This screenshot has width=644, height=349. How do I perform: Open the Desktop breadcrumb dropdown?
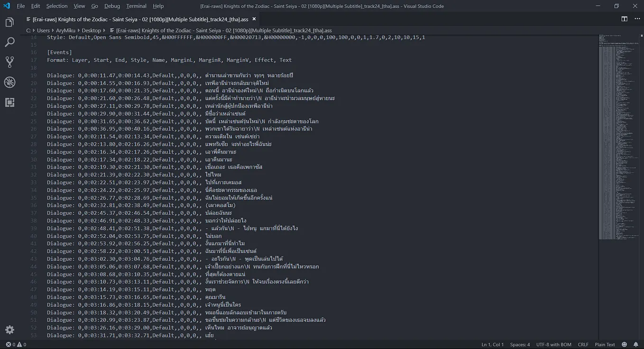pyautogui.click(x=92, y=30)
